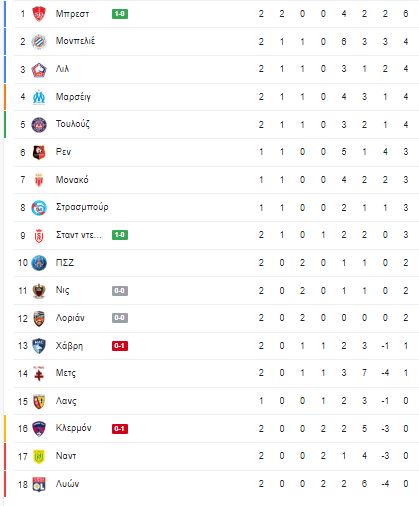Open Brest's 1-0 match result badge
The image size is (419, 506).
[x=120, y=14]
